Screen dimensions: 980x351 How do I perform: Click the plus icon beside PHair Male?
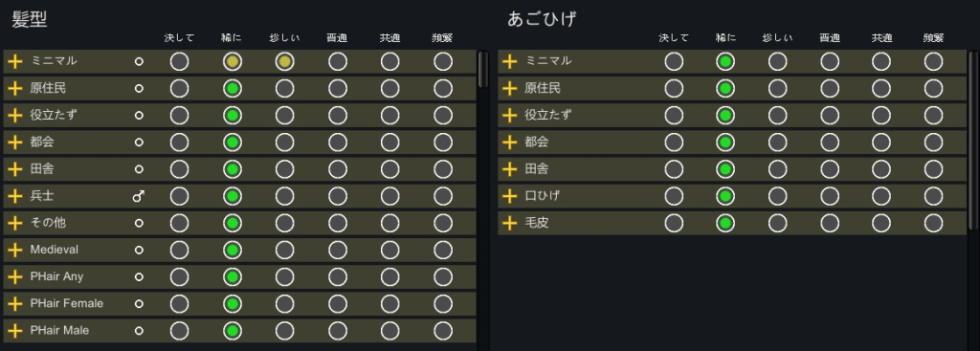coord(15,330)
